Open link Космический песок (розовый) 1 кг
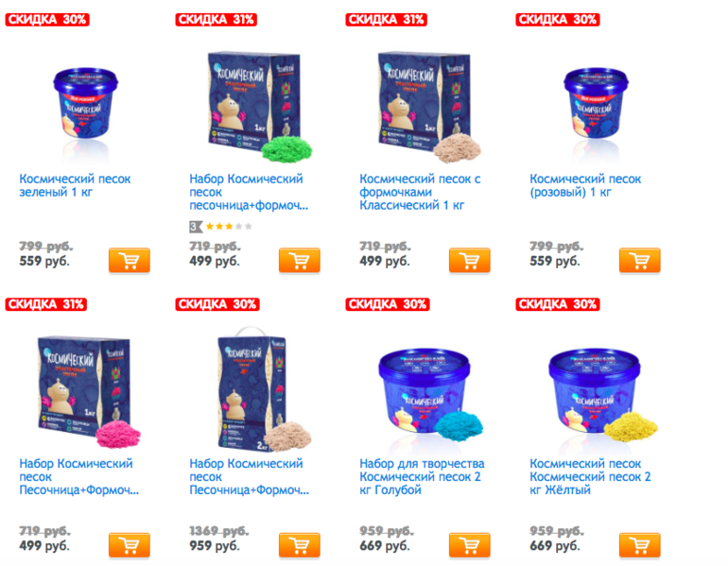Image resolution: width=728 pixels, height=566 pixels. coord(585,185)
